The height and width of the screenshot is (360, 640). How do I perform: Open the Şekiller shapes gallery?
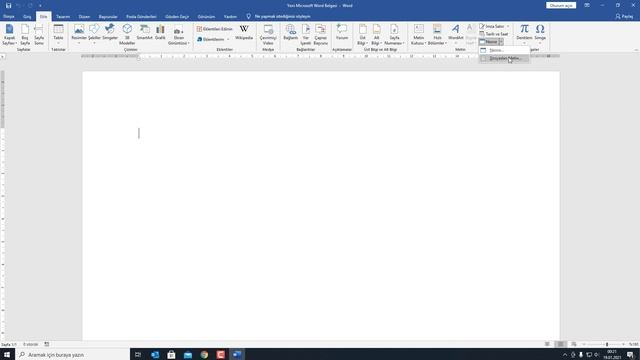coord(94,35)
